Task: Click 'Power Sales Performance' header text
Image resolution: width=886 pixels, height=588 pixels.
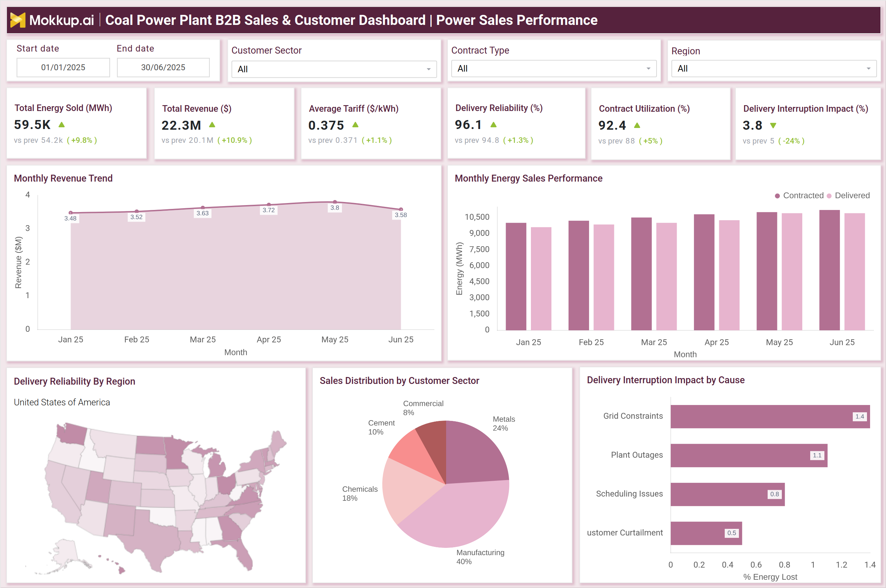Action: coord(516,20)
